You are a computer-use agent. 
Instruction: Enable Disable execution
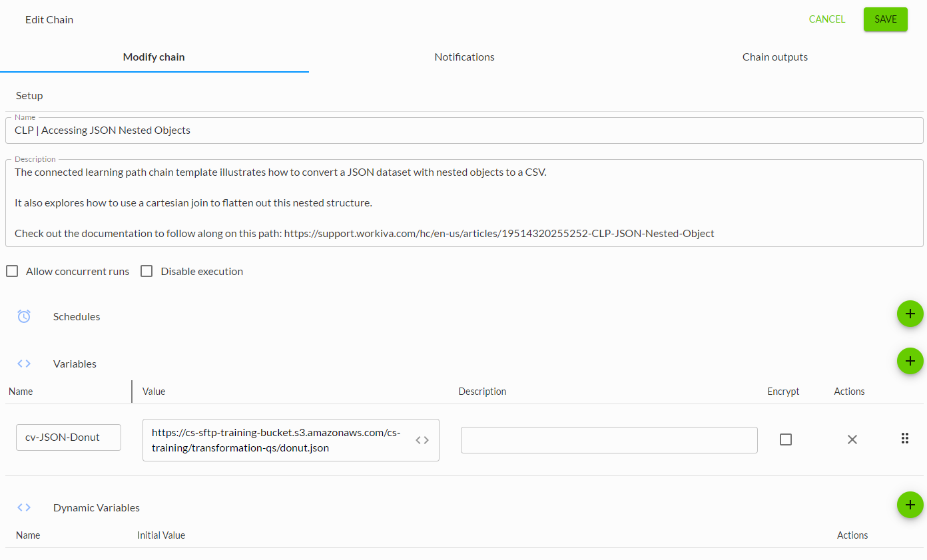(146, 270)
